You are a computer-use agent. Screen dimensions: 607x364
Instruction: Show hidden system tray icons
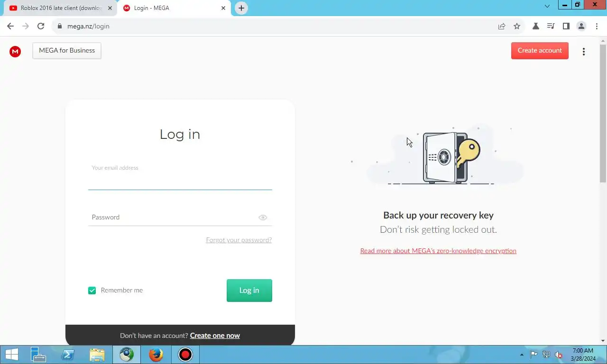(522, 355)
